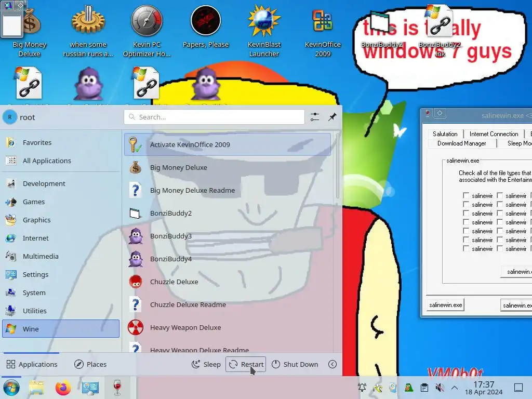Check the fourth salinewin checkbox in the left column
Image resolution: width=532 pixels, height=399 pixels.
pyautogui.click(x=466, y=222)
